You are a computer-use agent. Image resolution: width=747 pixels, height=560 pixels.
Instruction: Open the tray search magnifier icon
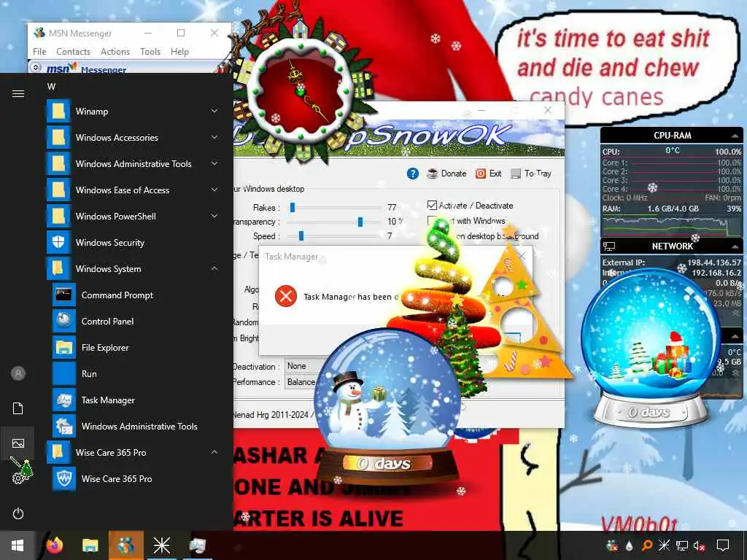647,545
